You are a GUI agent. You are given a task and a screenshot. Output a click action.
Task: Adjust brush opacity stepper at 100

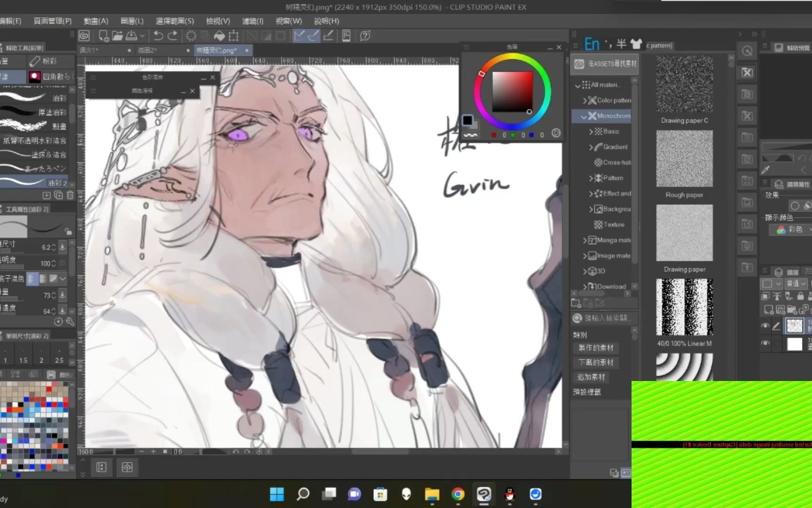(x=53, y=263)
